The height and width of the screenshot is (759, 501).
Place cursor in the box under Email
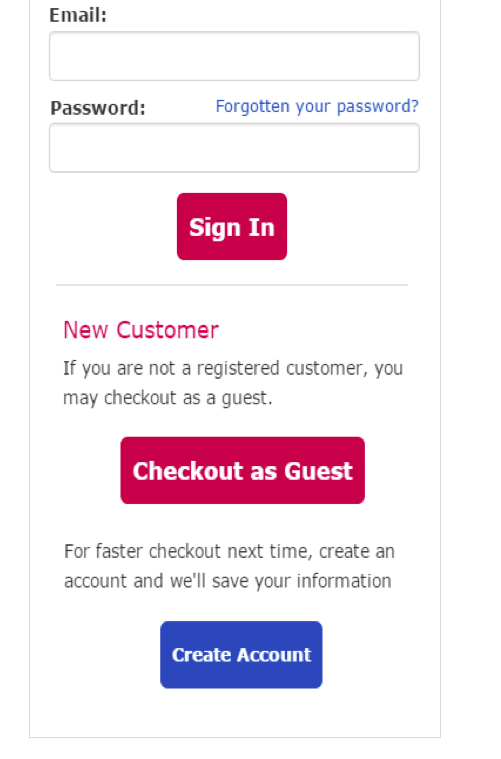(234, 56)
